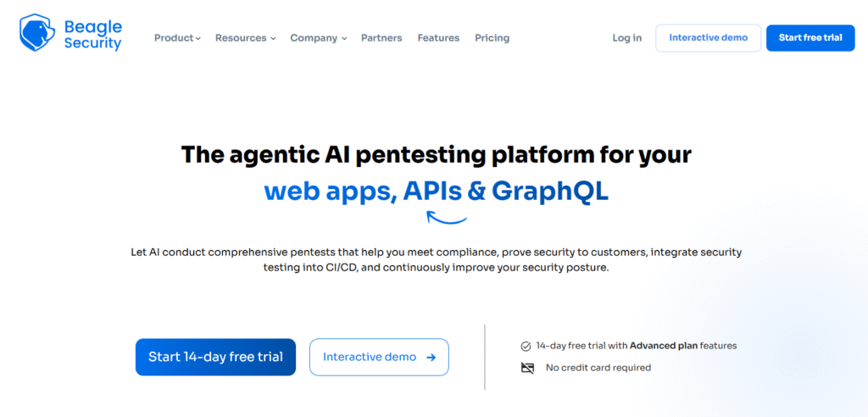Click the No credit card required text
This screenshot has width=868, height=417.
click(598, 368)
